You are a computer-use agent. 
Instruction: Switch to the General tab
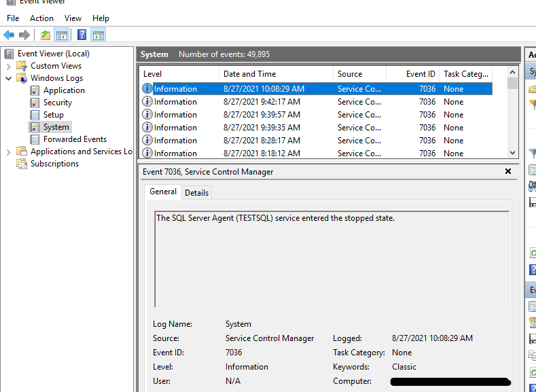pos(163,192)
